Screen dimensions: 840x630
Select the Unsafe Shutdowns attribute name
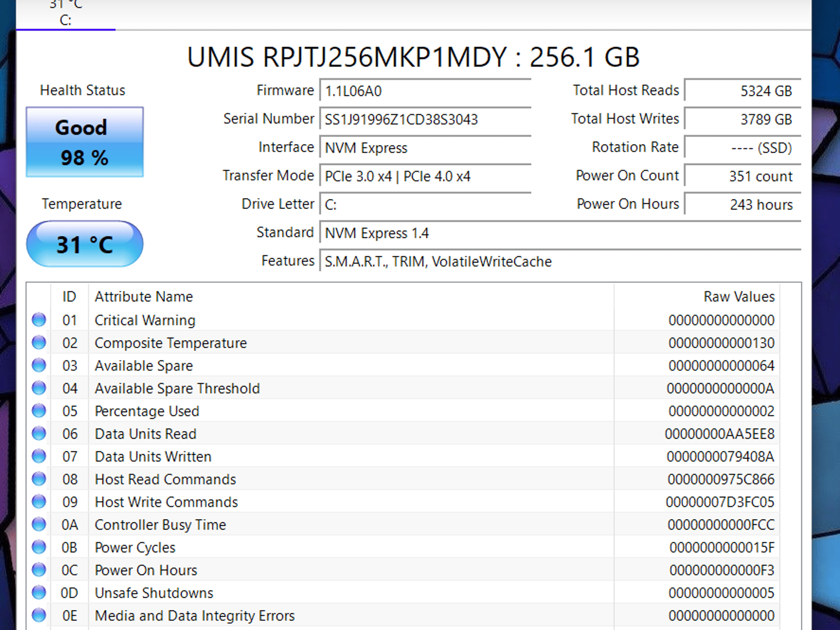coord(154,593)
